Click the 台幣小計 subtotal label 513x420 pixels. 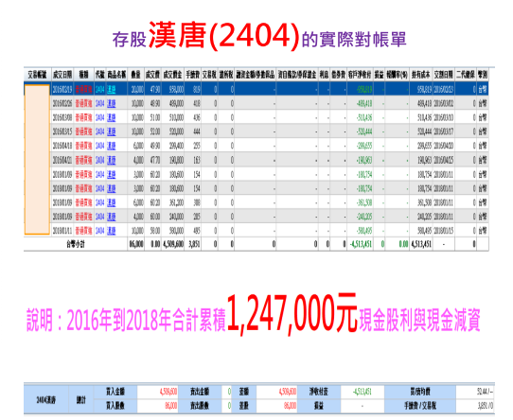point(76,244)
